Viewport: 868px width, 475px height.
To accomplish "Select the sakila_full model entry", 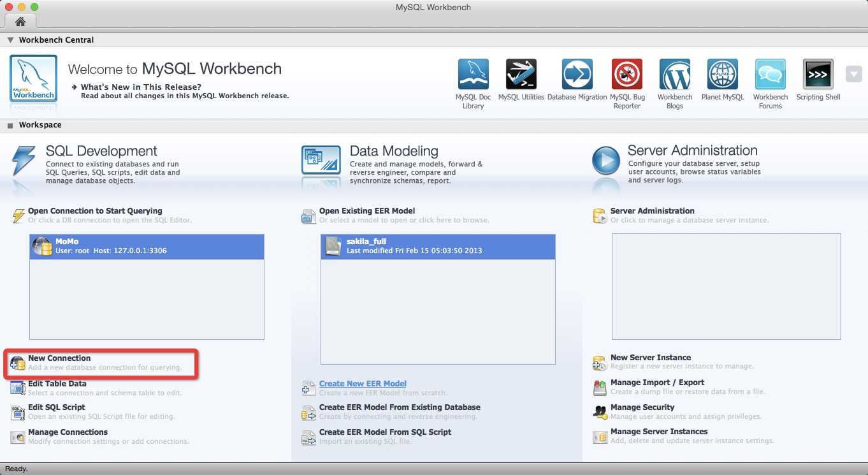I will [x=438, y=246].
